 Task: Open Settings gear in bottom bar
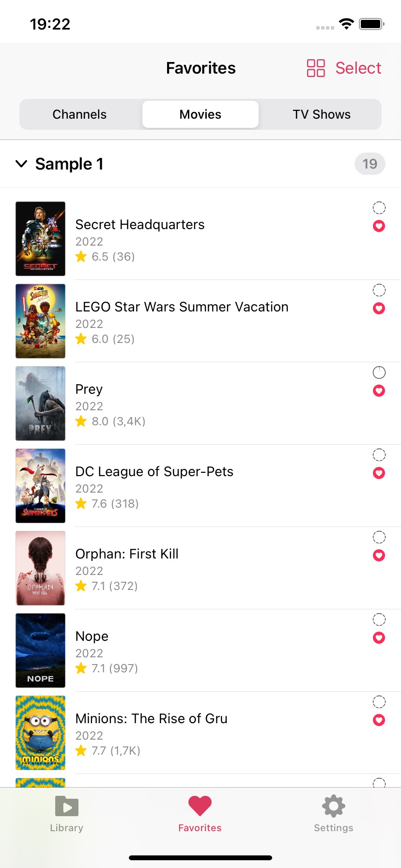(333, 814)
